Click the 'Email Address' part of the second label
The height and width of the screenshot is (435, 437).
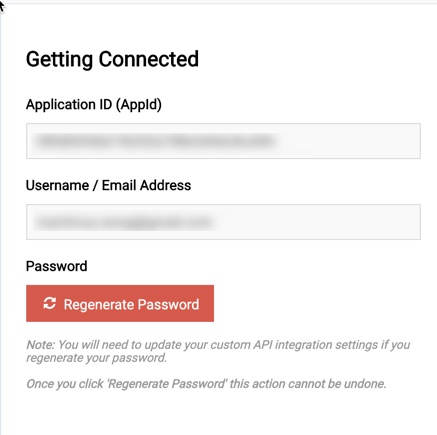pyautogui.click(x=146, y=185)
